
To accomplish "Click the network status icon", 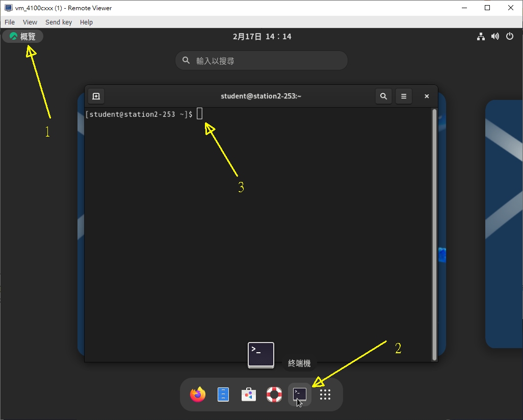I will pos(480,37).
